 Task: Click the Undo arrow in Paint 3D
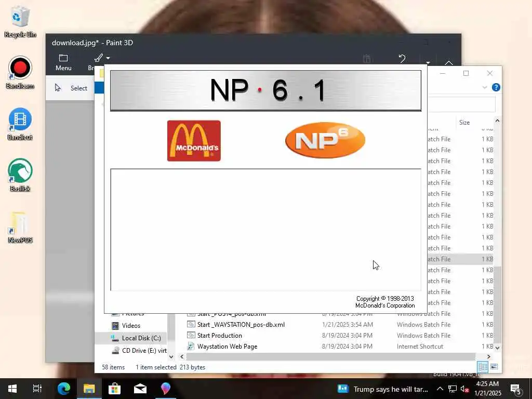pyautogui.click(x=402, y=58)
